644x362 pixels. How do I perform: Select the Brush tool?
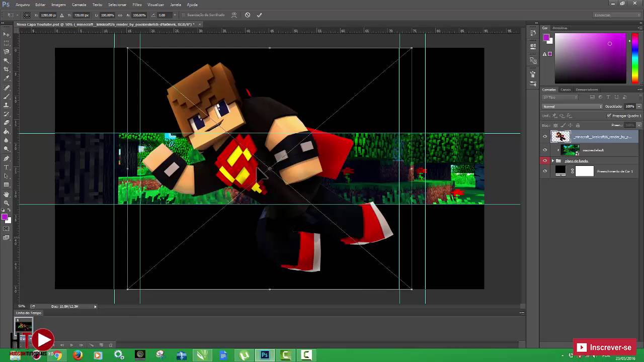[x=7, y=96]
